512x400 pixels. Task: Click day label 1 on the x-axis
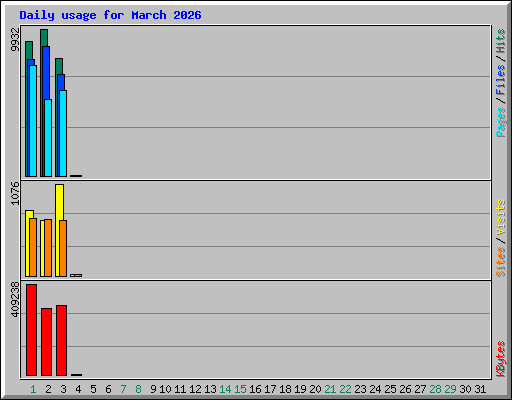tap(33, 389)
